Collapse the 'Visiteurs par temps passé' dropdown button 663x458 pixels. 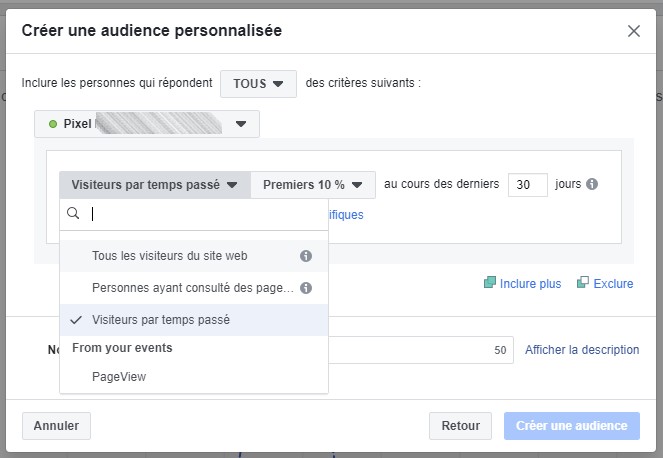154,185
